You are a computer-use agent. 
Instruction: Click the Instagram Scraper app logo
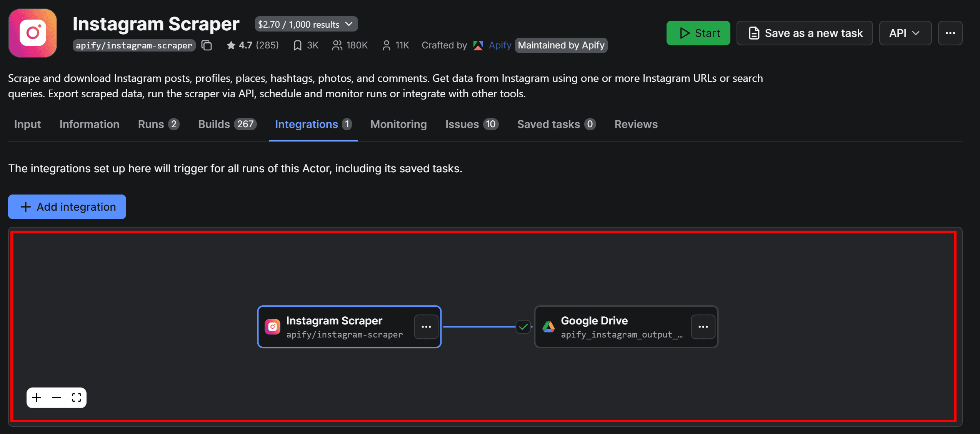click(x=32, y=33)
